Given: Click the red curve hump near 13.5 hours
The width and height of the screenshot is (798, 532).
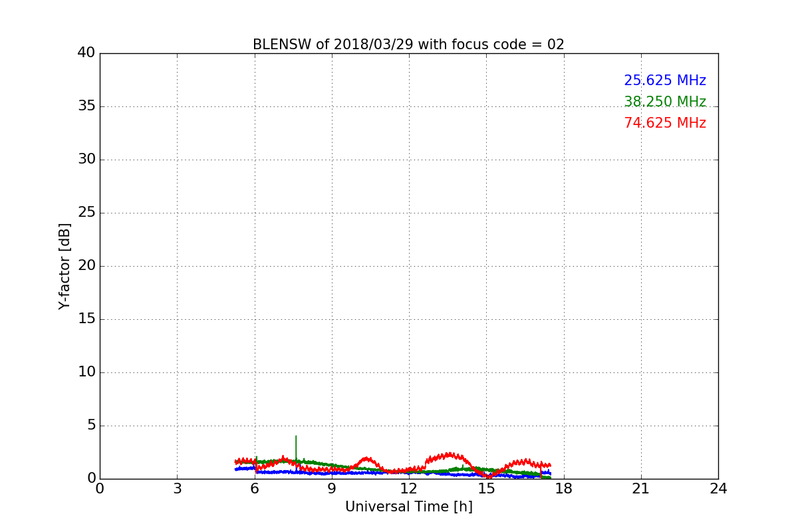Looking at the screenshot, I should tap(448, 456).
